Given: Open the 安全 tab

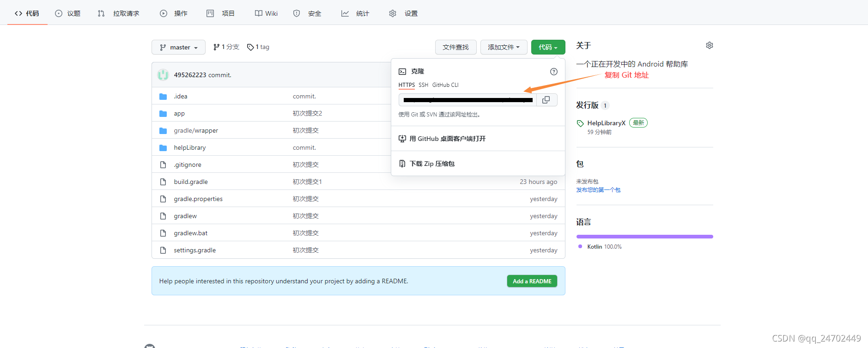Looking at the screenshot, I should (308, 13).
